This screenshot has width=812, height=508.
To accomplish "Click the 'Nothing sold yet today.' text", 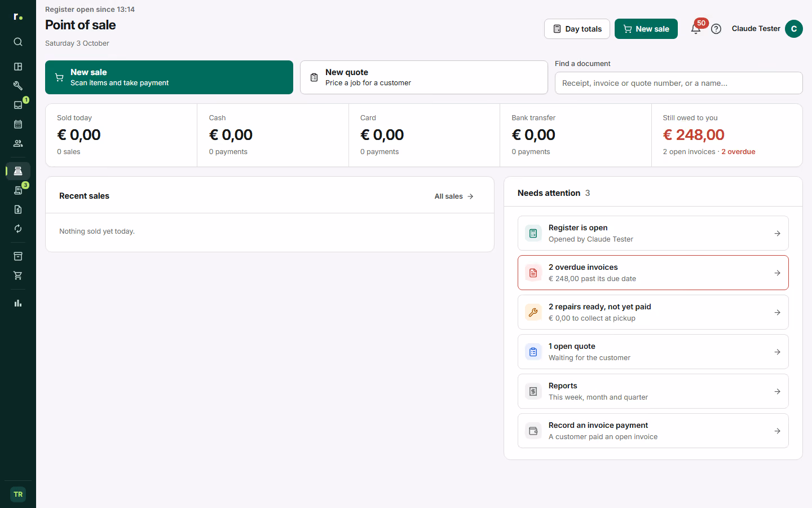I will click(x=97, y=231).
